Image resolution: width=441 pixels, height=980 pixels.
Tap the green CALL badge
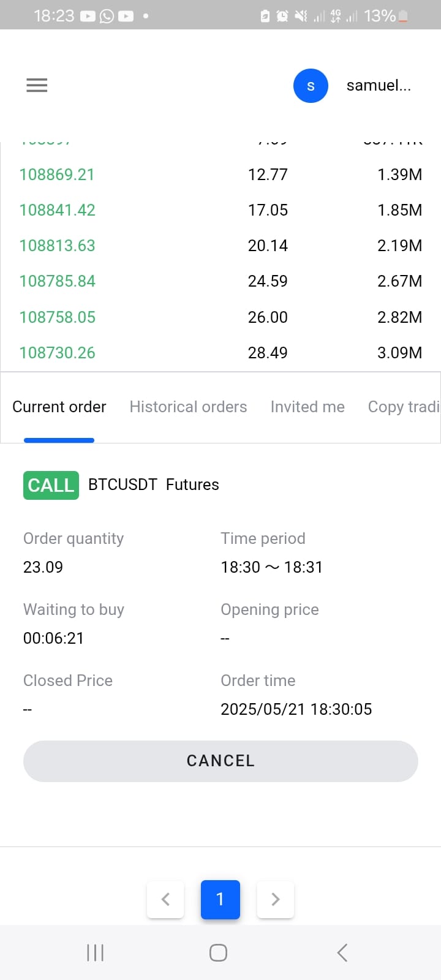(x=51, y=485)
